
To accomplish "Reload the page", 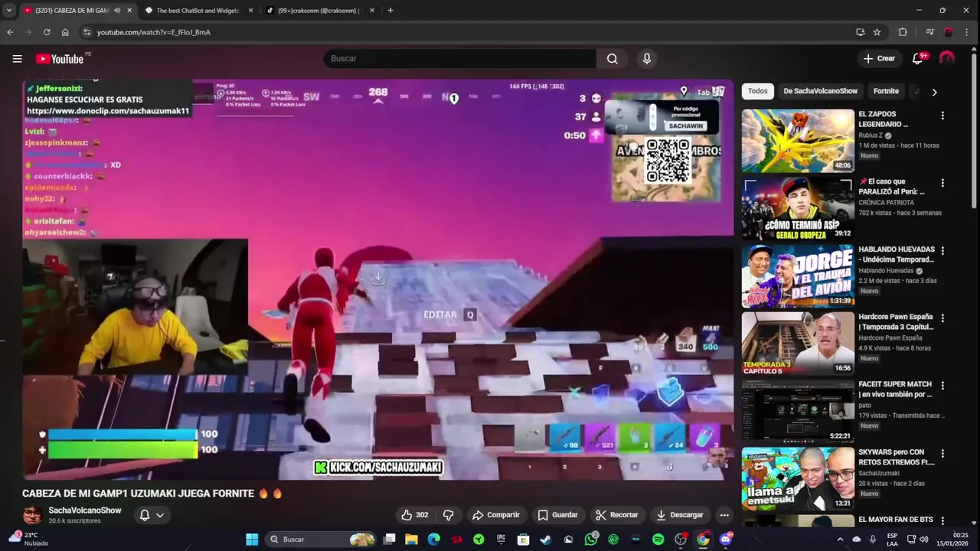I will click(47, 32).
